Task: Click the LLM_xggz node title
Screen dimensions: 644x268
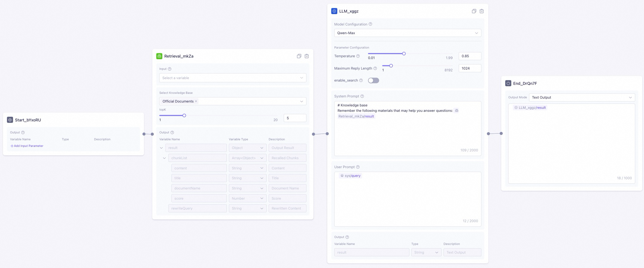Action: tap(349, 11)
